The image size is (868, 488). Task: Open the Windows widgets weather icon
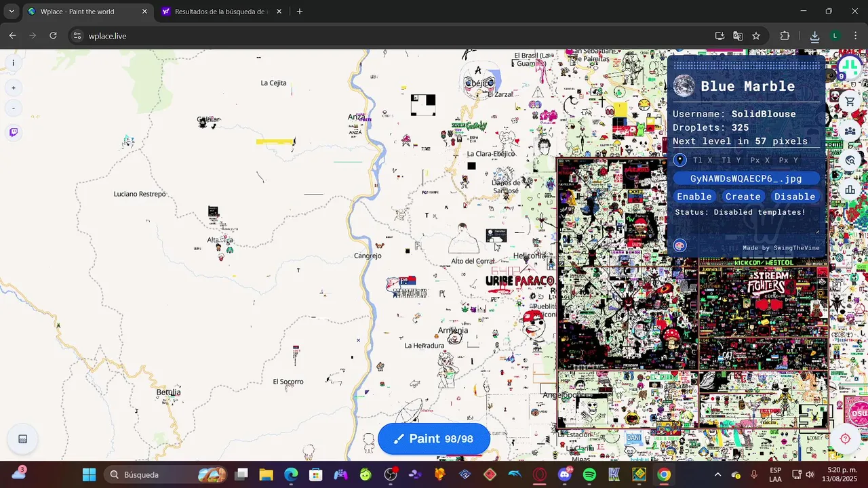(x=18, y=474)
